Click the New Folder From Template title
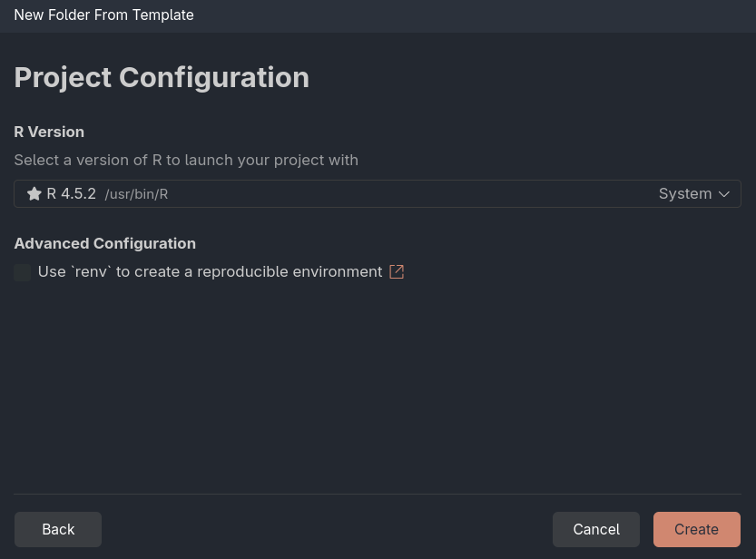Viewport: 756px width, 559px height. click(x=103, y=15)
